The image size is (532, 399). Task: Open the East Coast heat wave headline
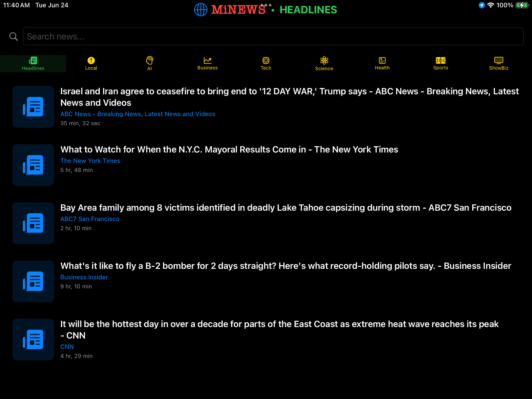tap(280, 330)
